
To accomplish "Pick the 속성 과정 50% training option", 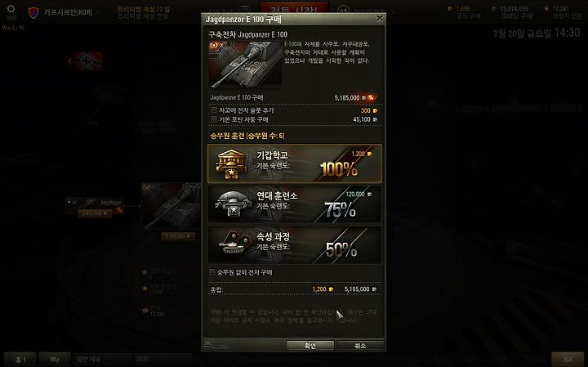I will click(295, 244).
